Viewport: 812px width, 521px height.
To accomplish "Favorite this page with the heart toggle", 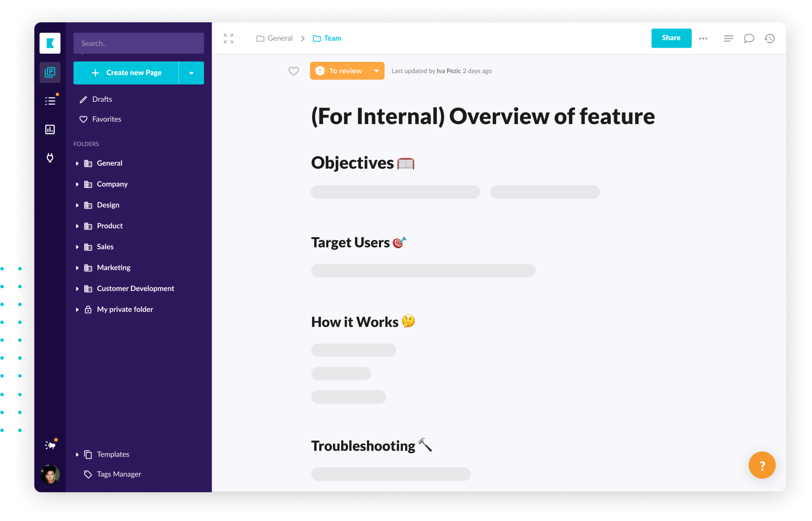I will point(294,71).
